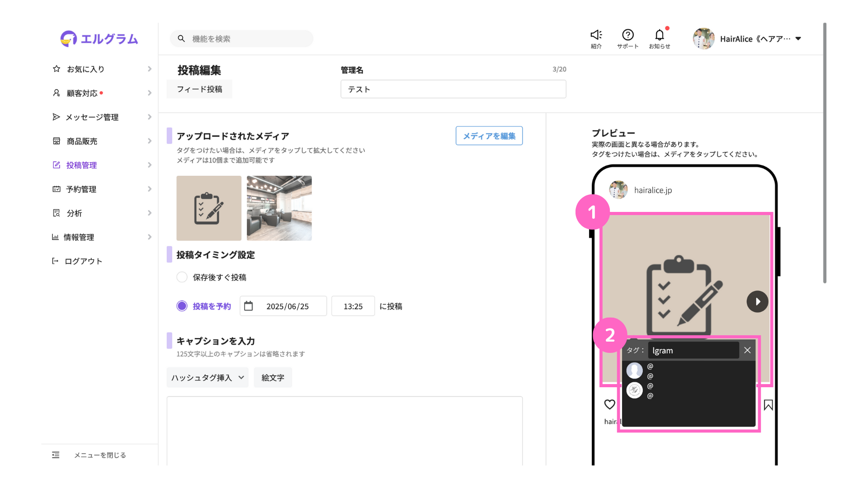The image size is (868, 488).
Task: Expand the HairAlice account dropdown
Action: click(x=798, y=38)
